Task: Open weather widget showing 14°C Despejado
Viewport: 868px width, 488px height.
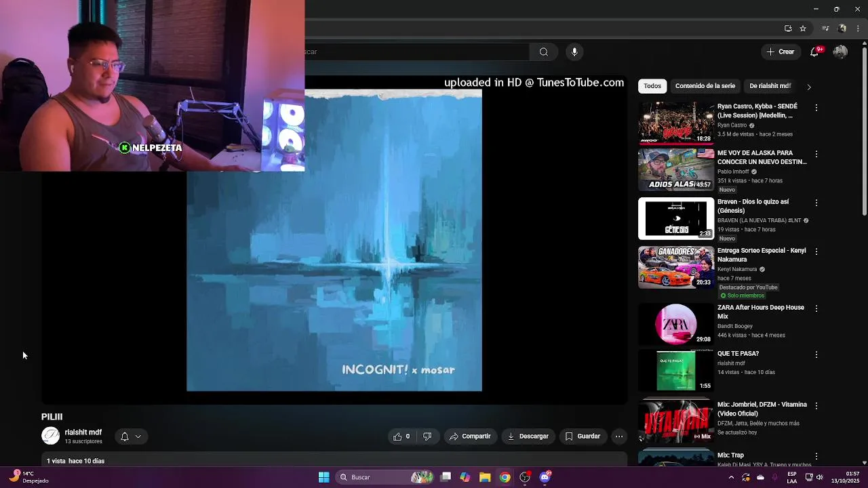Action: tap(28, 477)
